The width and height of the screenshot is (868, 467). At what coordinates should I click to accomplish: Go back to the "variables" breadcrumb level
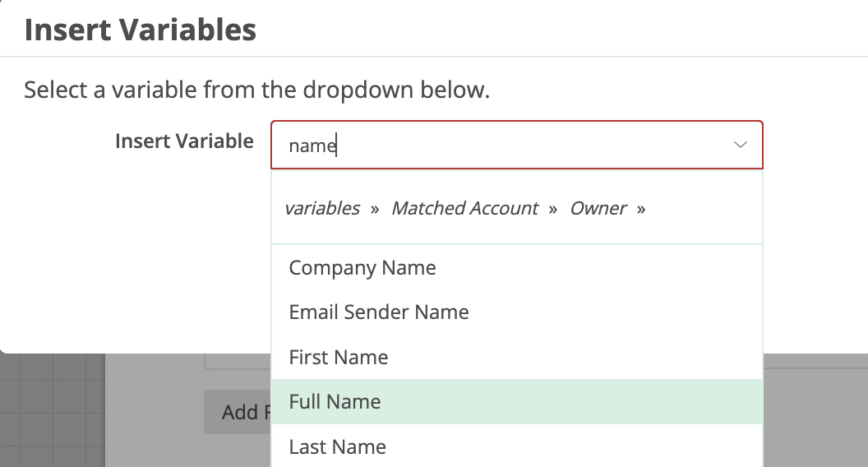coord(322,209)
